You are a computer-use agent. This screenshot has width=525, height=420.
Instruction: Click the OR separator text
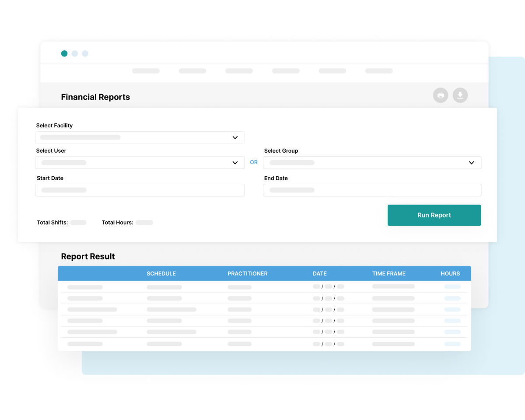coord(254,162)
